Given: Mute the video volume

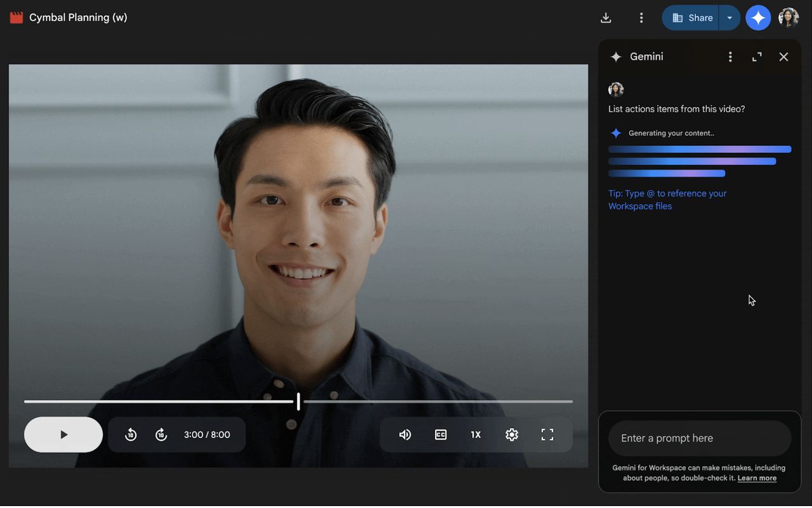Looking at the screenshot, I should (x=405, y=434).
